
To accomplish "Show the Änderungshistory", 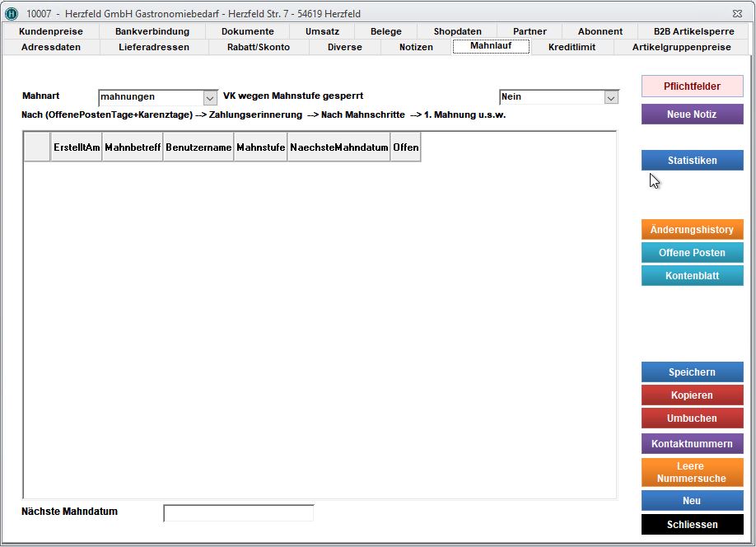I will 692,230.
